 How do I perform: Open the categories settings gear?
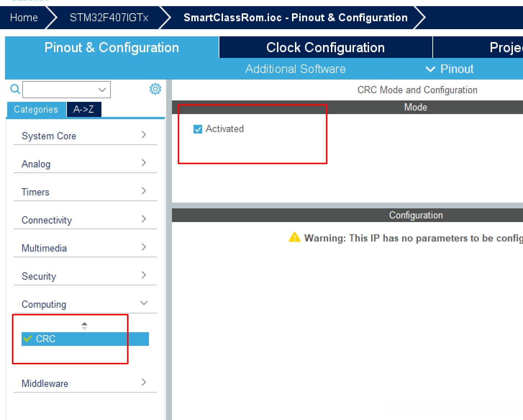(x=155, y=89)
